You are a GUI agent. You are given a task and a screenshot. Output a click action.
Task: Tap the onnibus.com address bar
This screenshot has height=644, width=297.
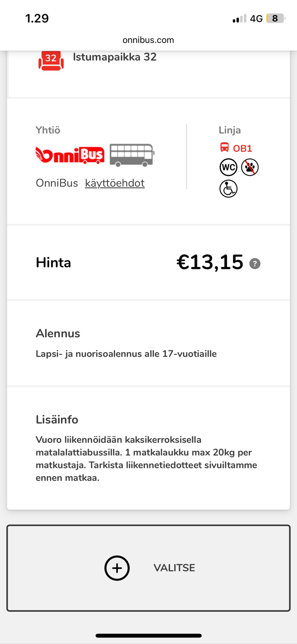coord(148,40)
